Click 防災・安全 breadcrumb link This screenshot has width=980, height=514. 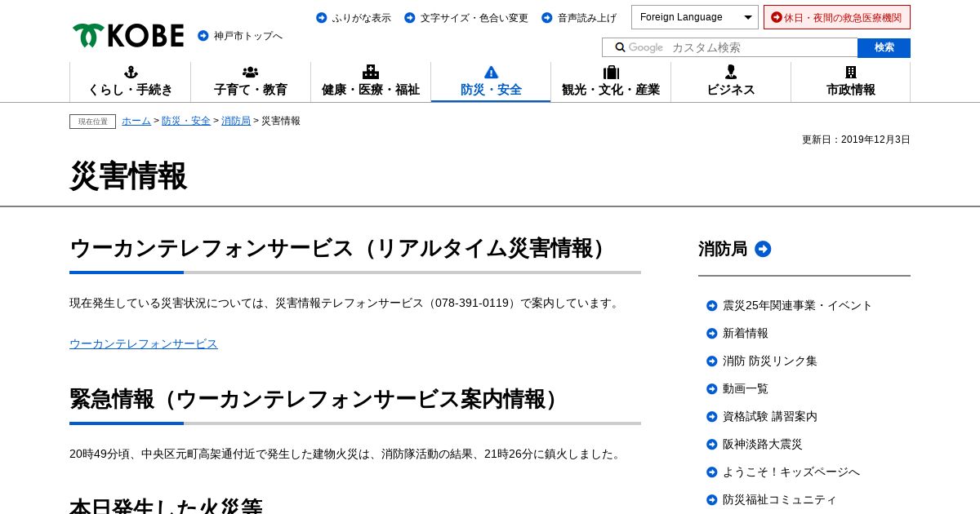click(x=186, y=121)
